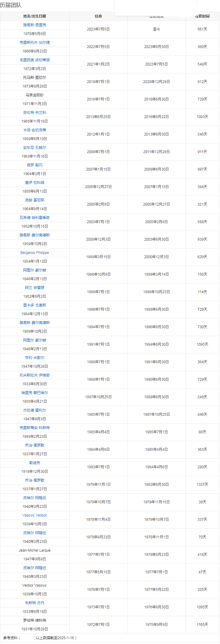
Task: Open 毛里西奥·波切蒂诺 profile link
Action: pos(35,60)
